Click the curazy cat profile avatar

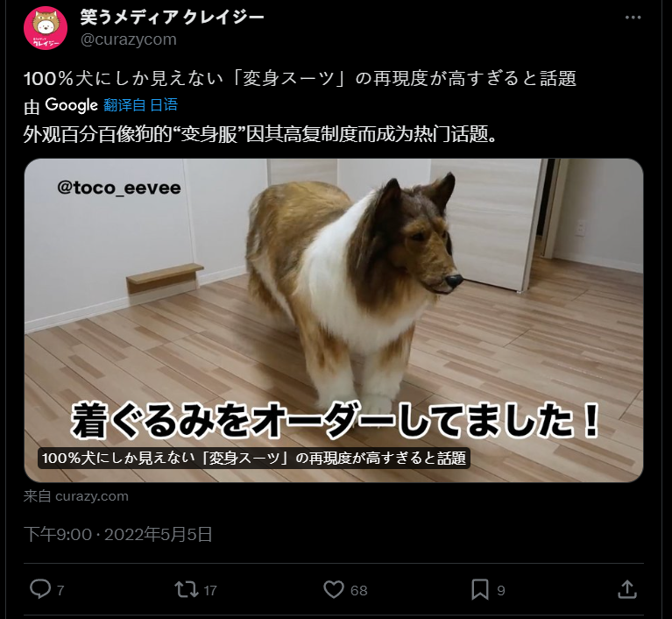tap(46, 28)
